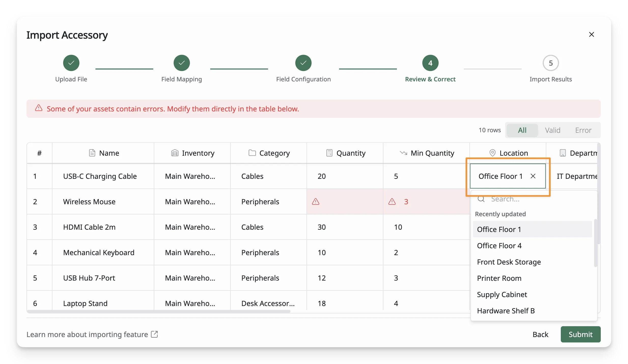Click the Field Configuration step checkmark
Image resolution: width=628 pixels, height=364 pixels.
[303, 63]
